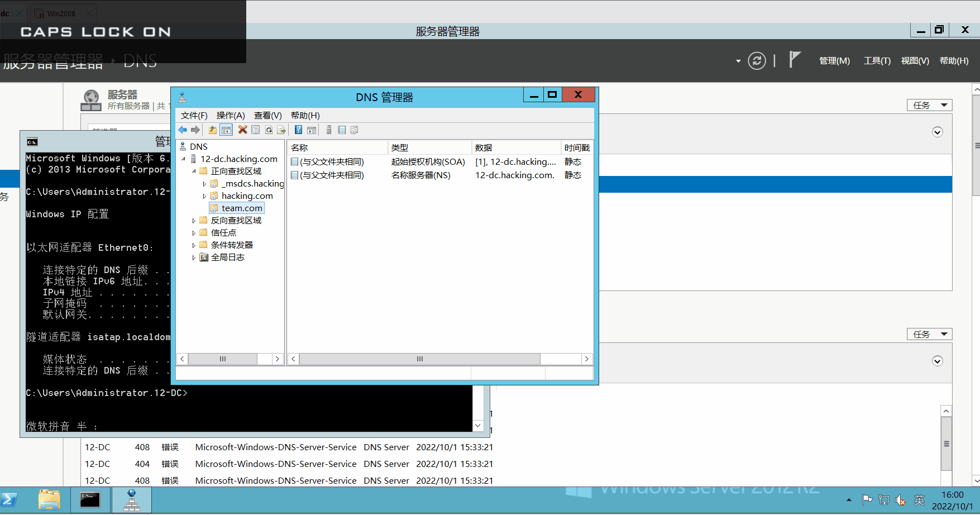The height and width of the screenshot is (515, 980).
Task: Click the 英 input method indicator
Action: pyautogui.click(x=919, y=500)
